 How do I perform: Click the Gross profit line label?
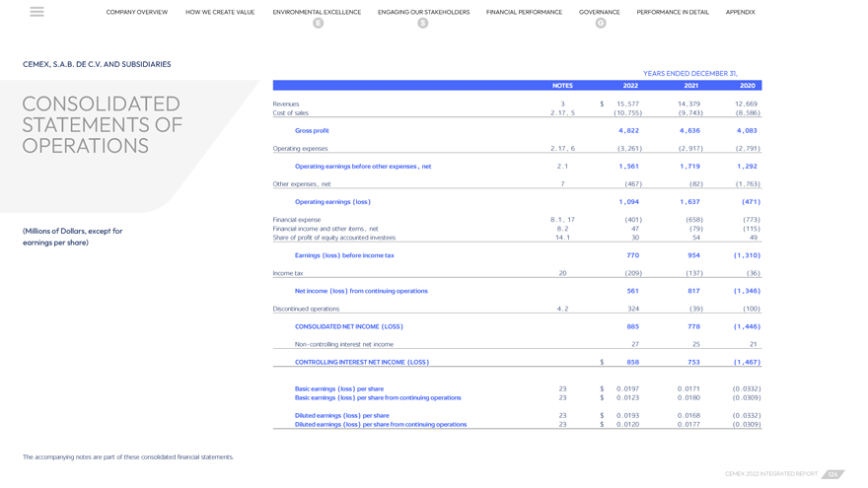click(312, 130)
